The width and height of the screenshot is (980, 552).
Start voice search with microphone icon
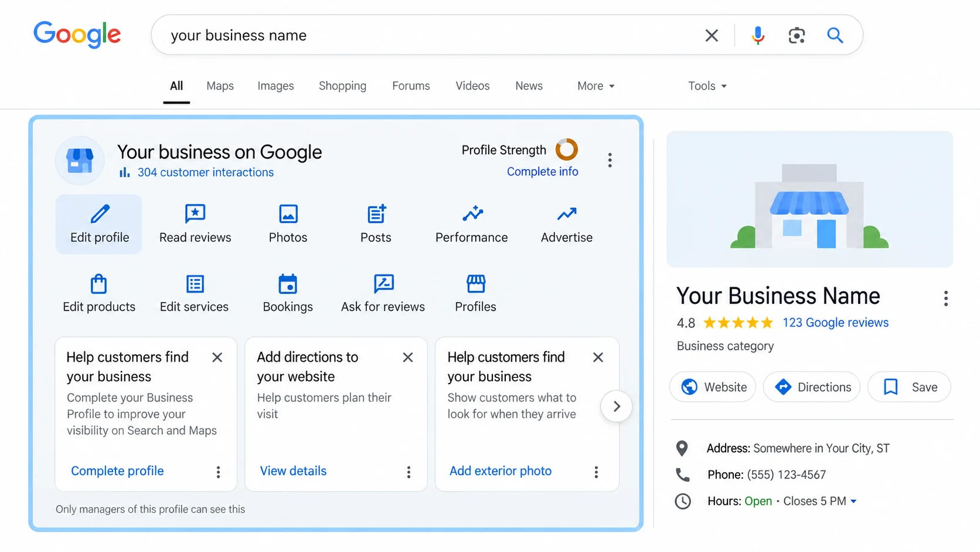(x=758, y=35)
